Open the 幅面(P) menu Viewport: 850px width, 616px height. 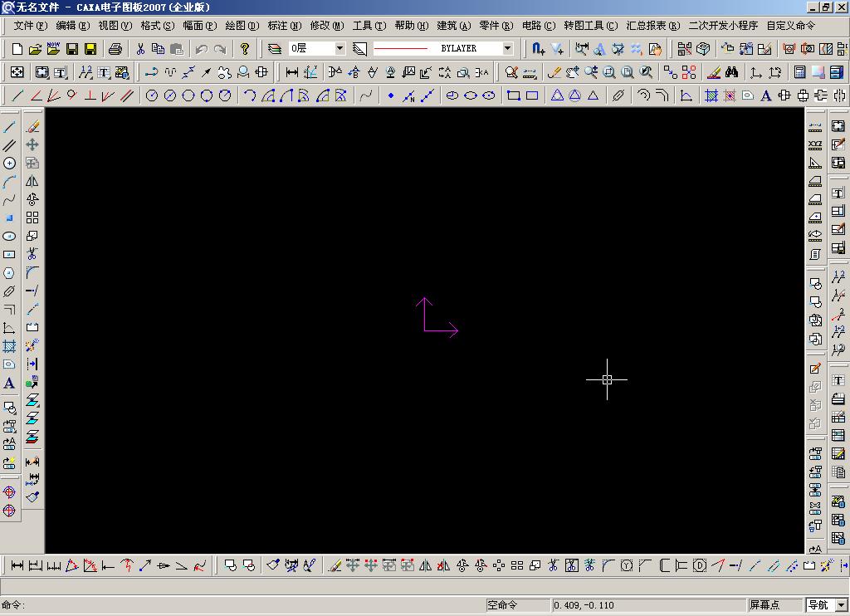tap(199, 26)
